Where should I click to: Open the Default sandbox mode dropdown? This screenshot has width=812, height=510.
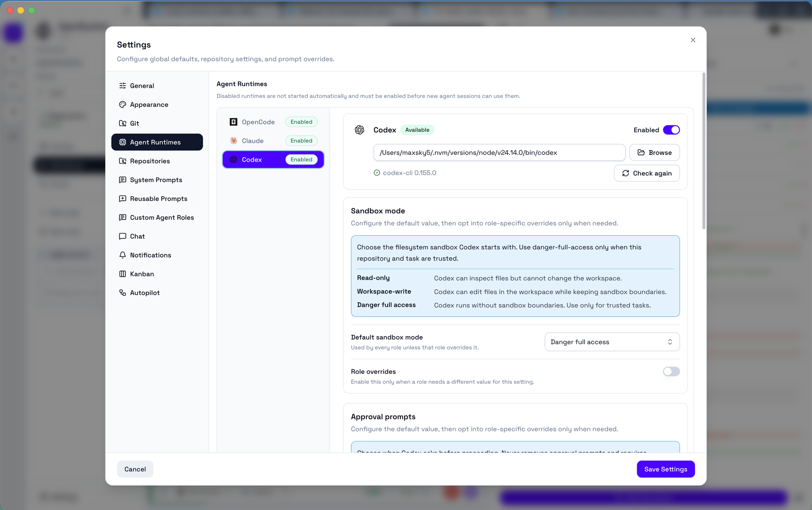[612, 342]
